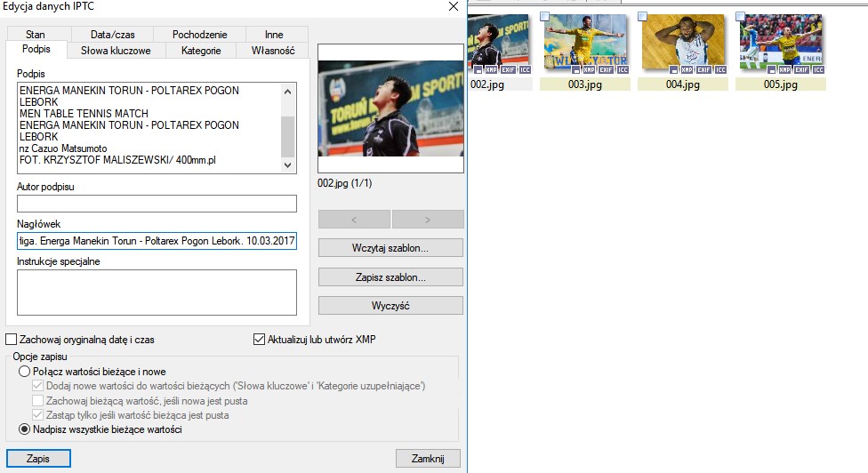Click the Podpis scrollbar thumb
The width and height of the screenshot is (868, 473).
287,137
